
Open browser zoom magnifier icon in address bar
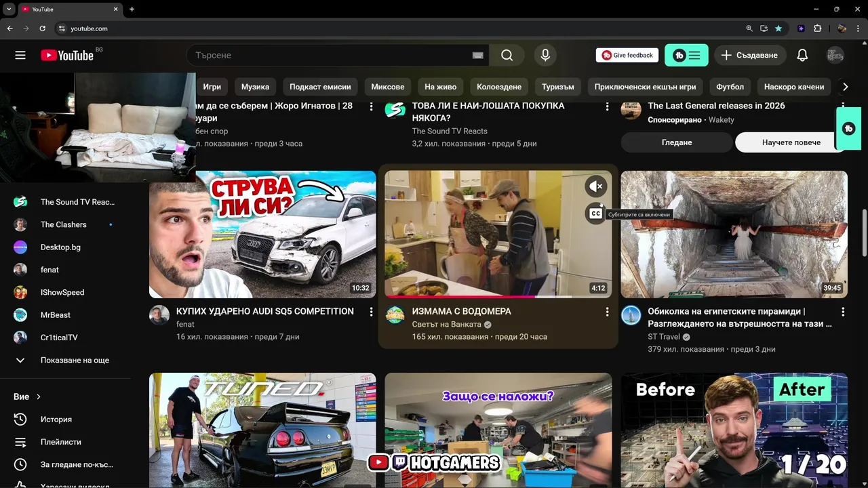749,28
